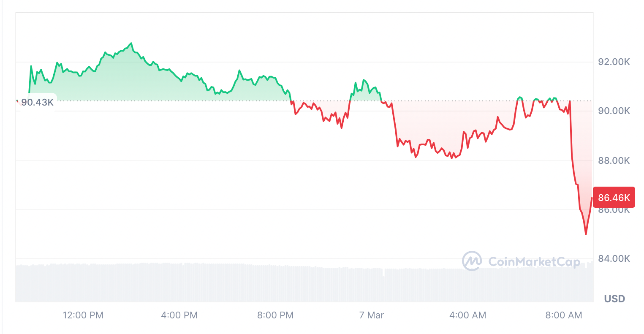The image size is (644, 334).
Task: Click the right end of the price line
Action: pos(592,198)
